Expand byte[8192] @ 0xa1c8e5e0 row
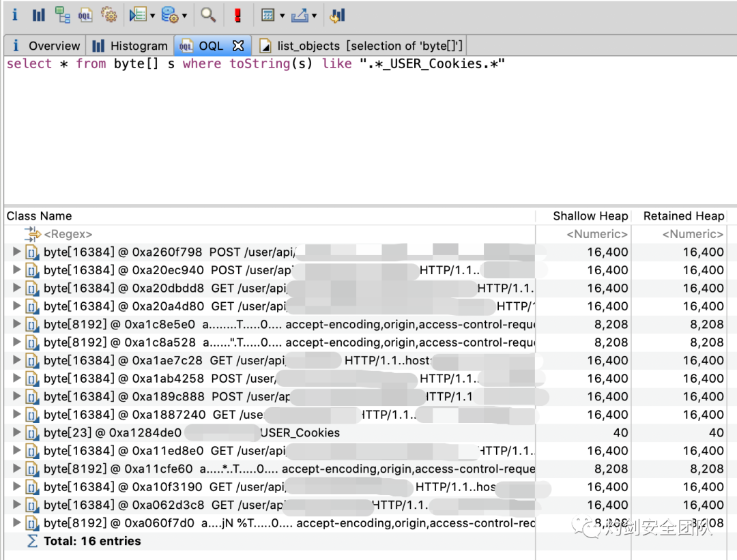737x560 pixels. click(16, 324)
